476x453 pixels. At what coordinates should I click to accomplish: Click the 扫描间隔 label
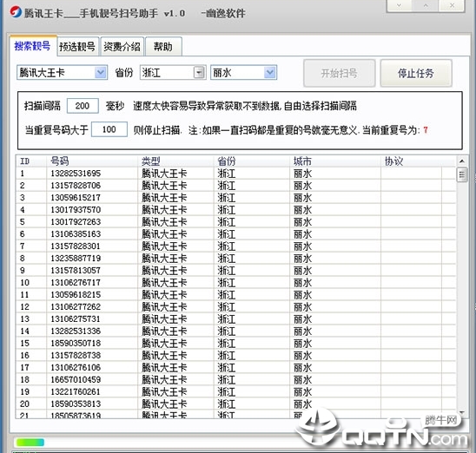[43, 106]
